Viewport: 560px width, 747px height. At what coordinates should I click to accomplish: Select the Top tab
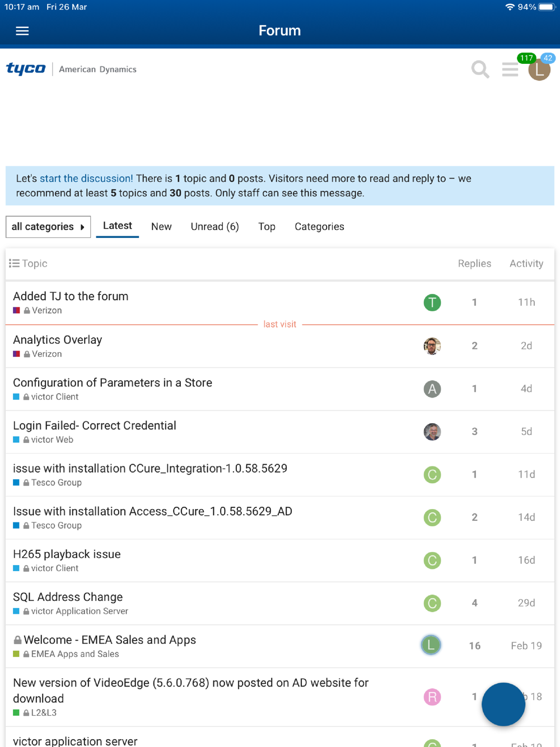click(267, 227)
